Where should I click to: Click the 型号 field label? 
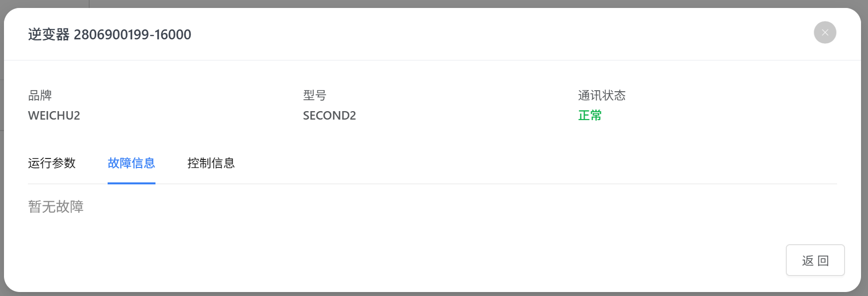314,95
